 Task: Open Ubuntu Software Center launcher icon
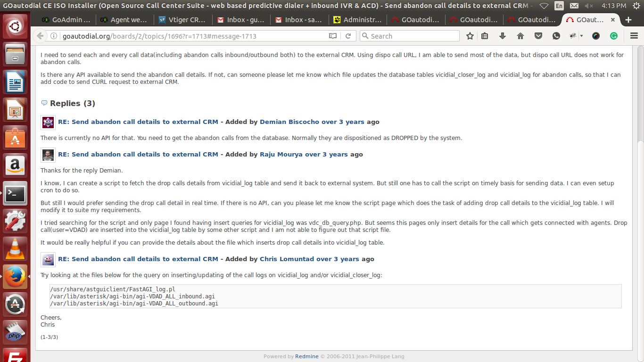15,138
